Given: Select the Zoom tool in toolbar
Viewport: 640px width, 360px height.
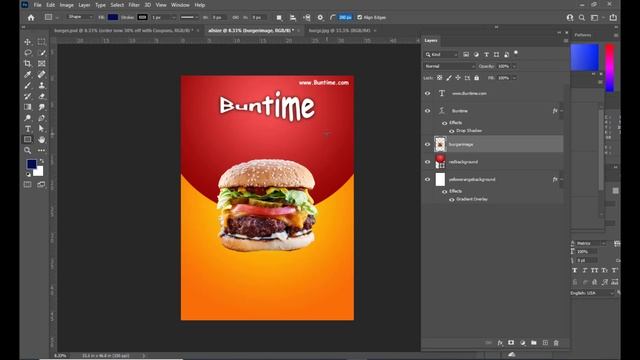Looking at the screenshot, I should (x=27, y=151).
